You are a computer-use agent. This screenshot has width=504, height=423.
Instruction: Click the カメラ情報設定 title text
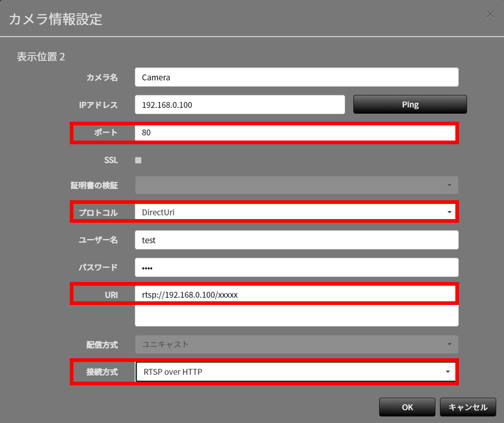[x=56, y=19]
